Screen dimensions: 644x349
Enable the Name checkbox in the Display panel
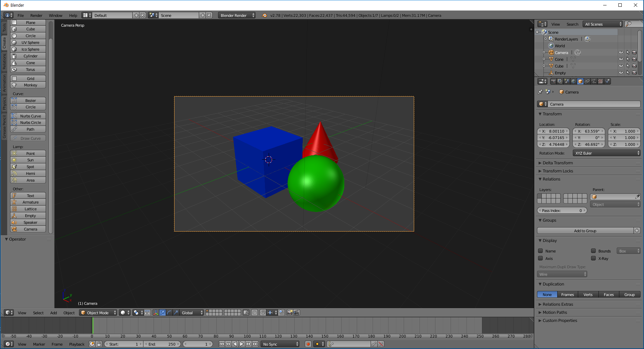(x=541, y=251)
